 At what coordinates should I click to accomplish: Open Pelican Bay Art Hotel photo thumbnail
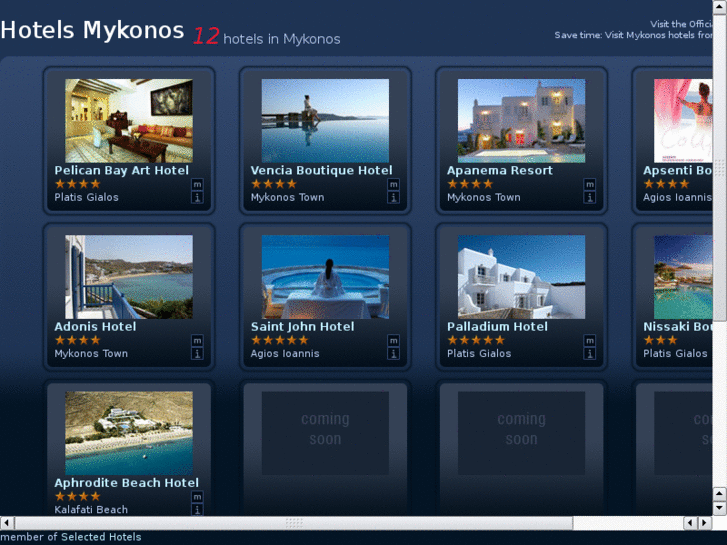coord(129,121)
